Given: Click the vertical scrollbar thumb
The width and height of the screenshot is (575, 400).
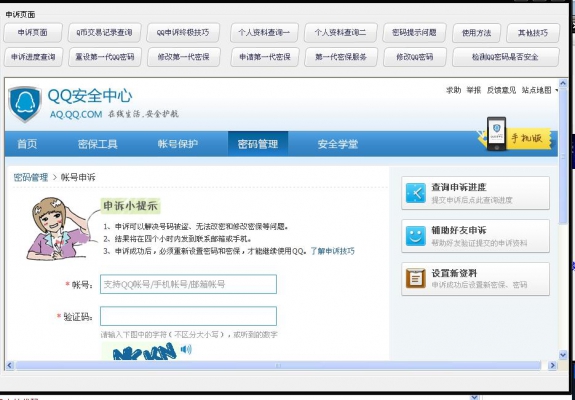Looking at the screenshot, I should click(x=563, y=156).
